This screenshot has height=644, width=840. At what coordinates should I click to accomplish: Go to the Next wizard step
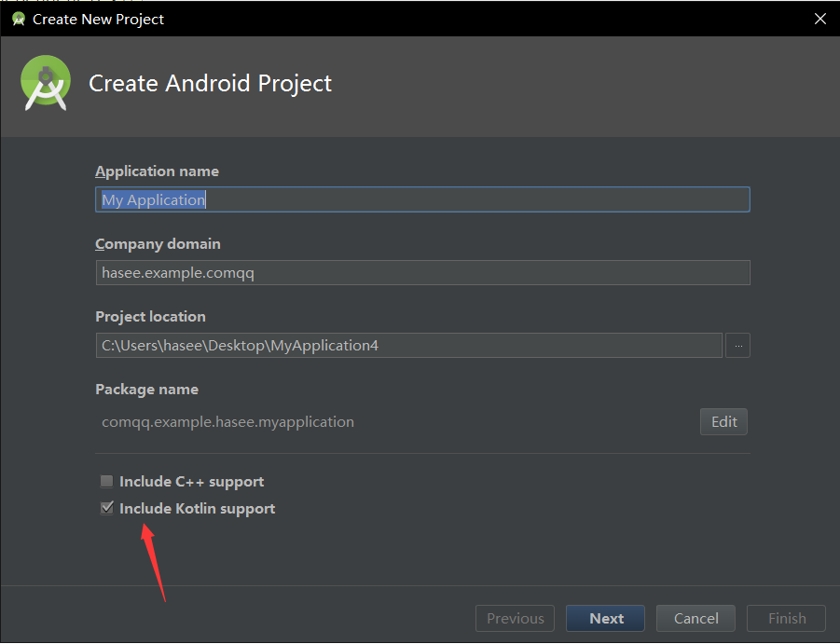point(605,618)
